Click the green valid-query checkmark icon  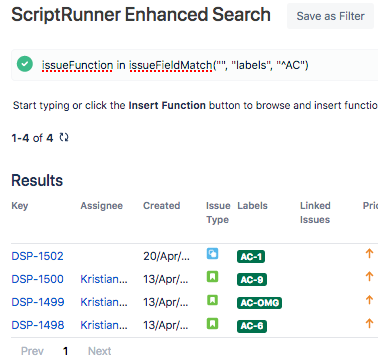point(25,64)
